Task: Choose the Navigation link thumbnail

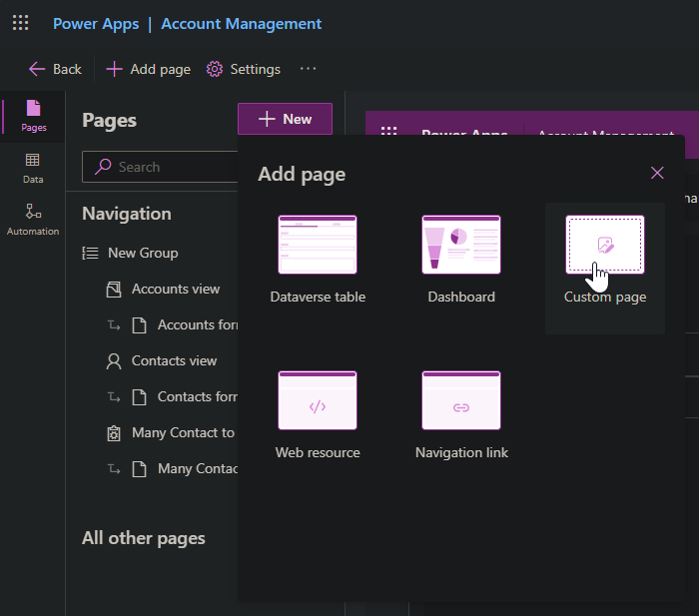Action: click(x=461, y=400)
